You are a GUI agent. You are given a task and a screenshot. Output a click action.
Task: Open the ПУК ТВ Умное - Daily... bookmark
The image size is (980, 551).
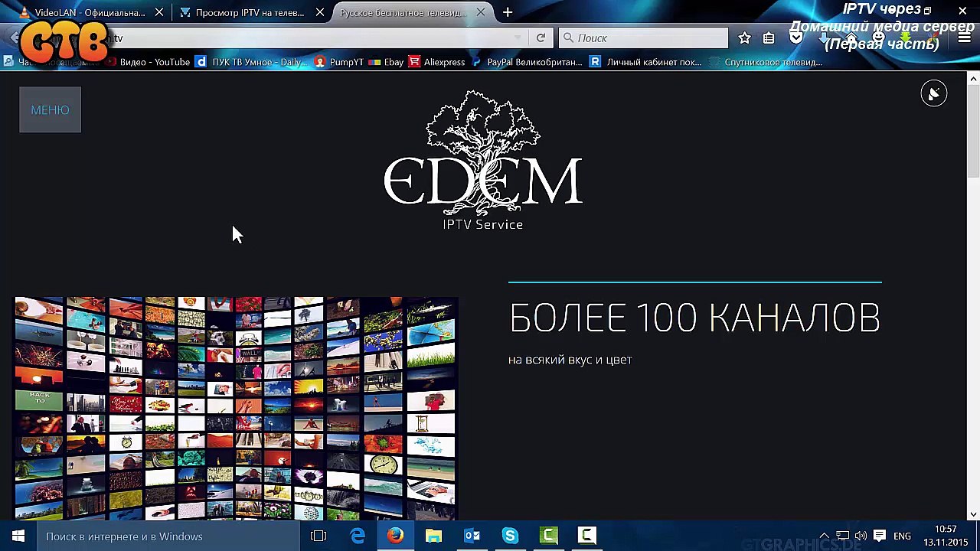252,62
